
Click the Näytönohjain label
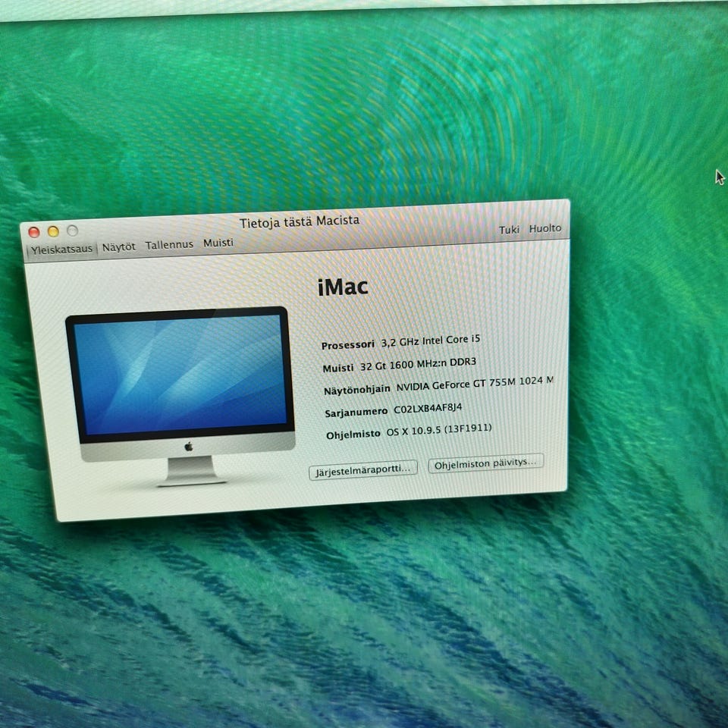coord(357,390)
